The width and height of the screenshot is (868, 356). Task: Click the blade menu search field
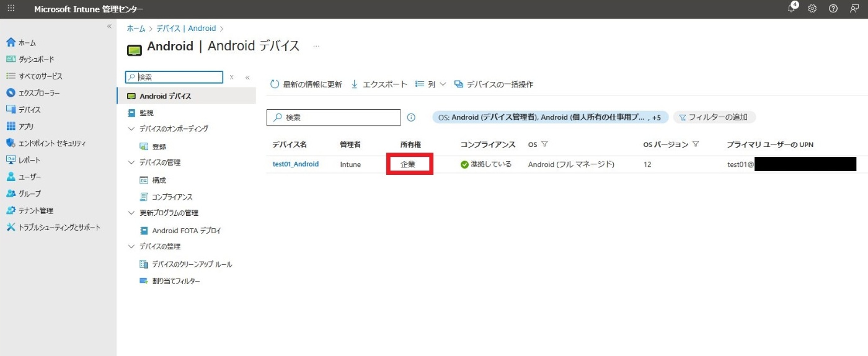click(x=174, y=78)
